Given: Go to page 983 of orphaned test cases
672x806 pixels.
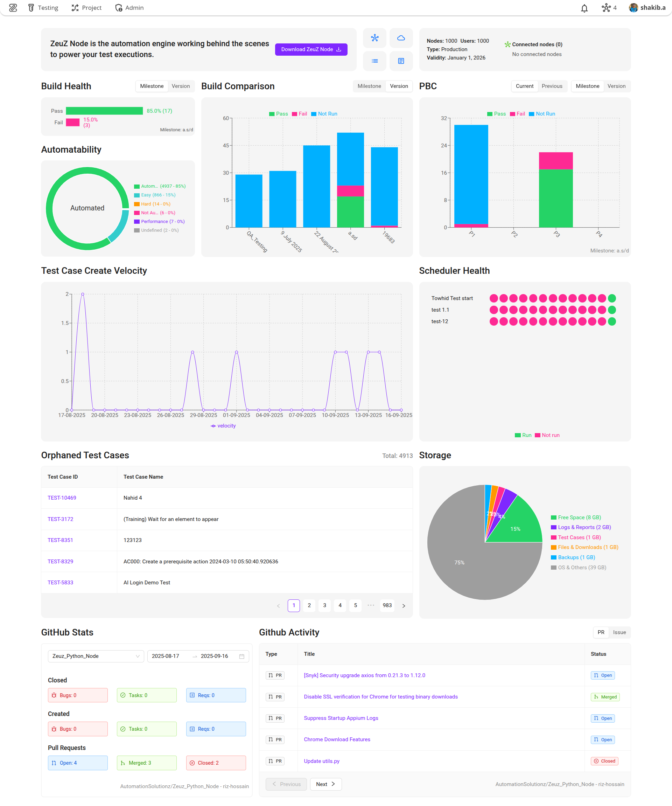Looking at the screenshot, I should click(x=387, y=605).
